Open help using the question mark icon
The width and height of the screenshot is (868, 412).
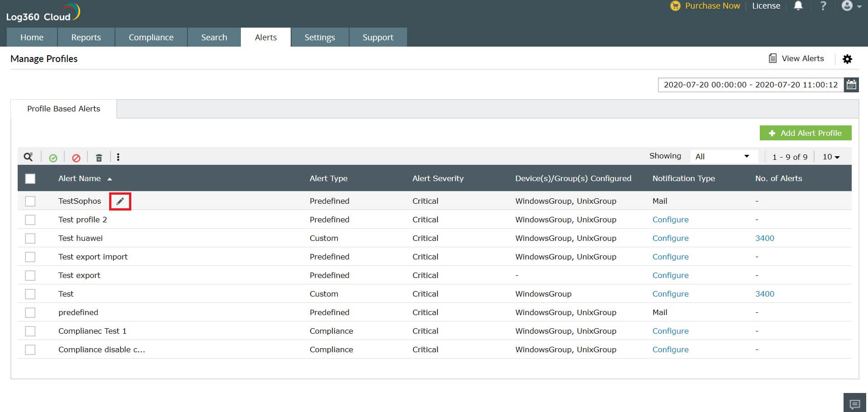(823, 6)
